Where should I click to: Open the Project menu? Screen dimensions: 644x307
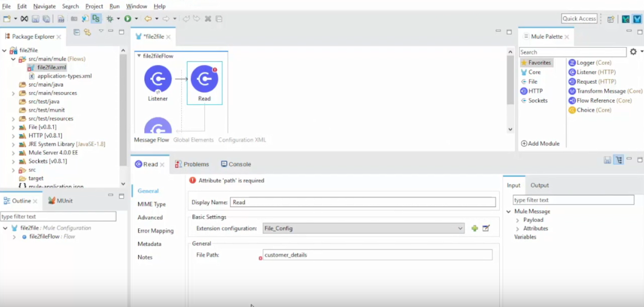pos(94,6)
